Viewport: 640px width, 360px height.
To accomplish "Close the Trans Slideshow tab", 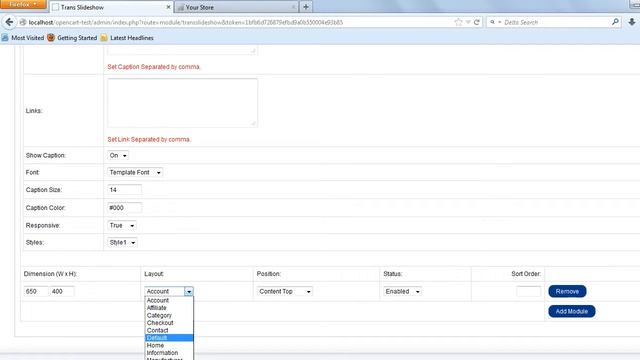I will tap(168, 7).
